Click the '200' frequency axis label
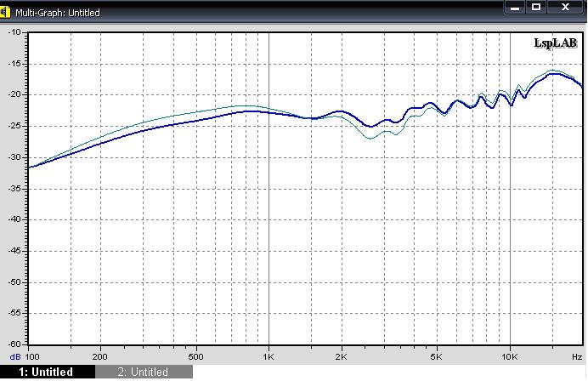Screen dimensions: 588x381 [x=100, y=356]
